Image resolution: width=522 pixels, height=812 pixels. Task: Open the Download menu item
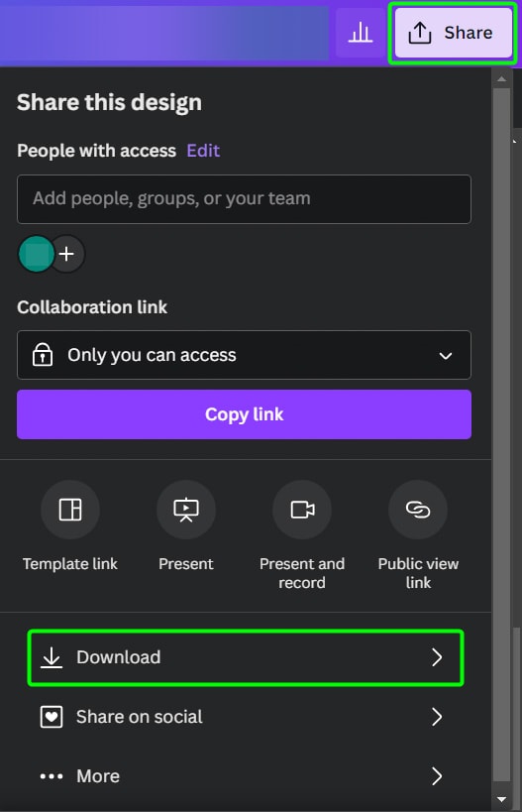(x=246, y=657)
